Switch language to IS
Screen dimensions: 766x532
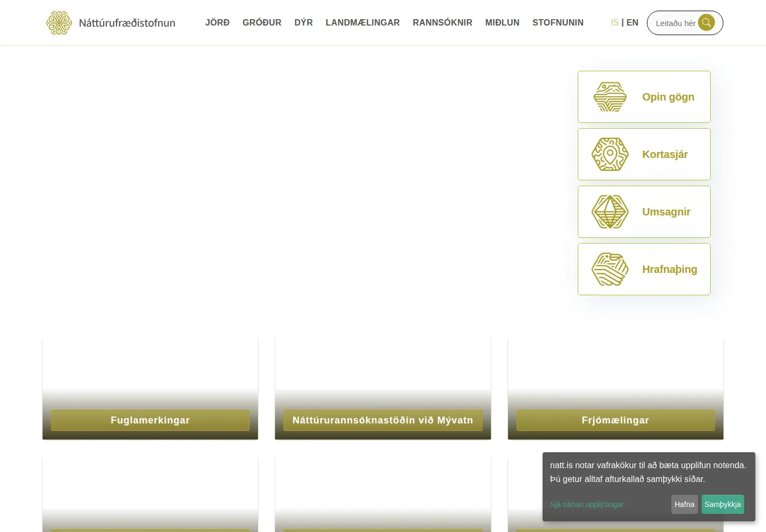point(614,22)
